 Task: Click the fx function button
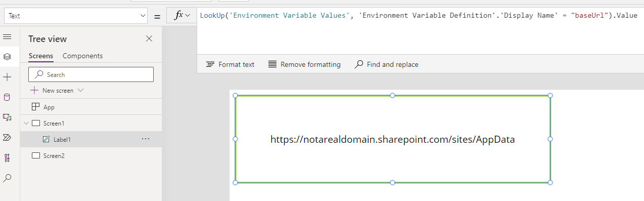pos(181,16)
